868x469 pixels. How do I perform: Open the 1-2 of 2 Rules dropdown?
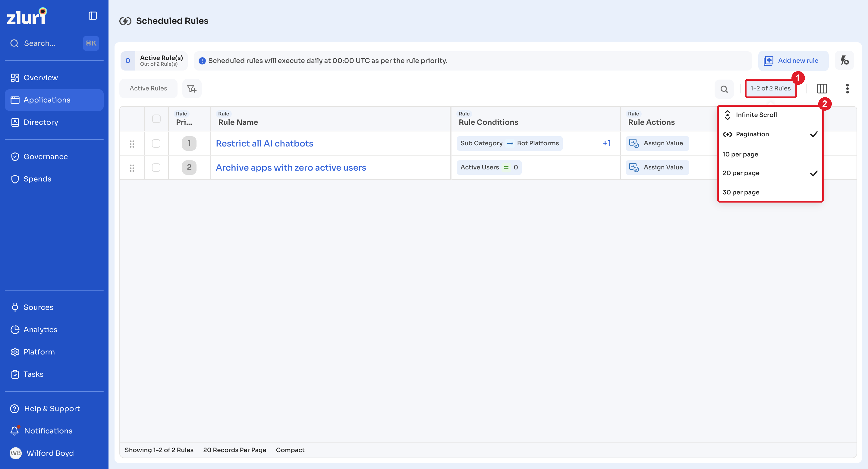(770, 88)
